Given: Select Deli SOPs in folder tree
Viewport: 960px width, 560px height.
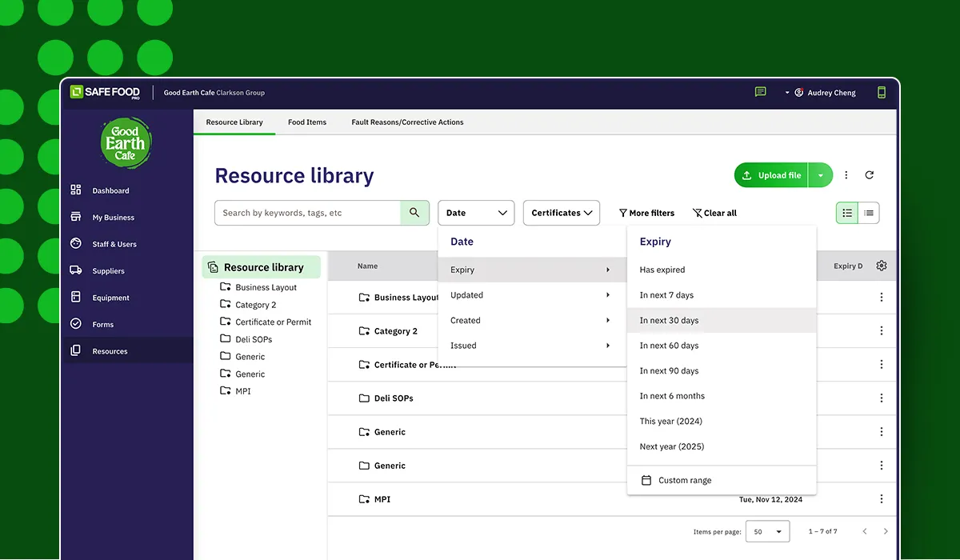Looking at the screenshot, I should click(x=246, y=339).
